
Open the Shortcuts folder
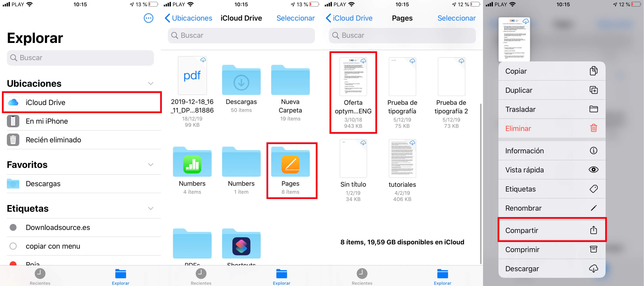(241, 247)
